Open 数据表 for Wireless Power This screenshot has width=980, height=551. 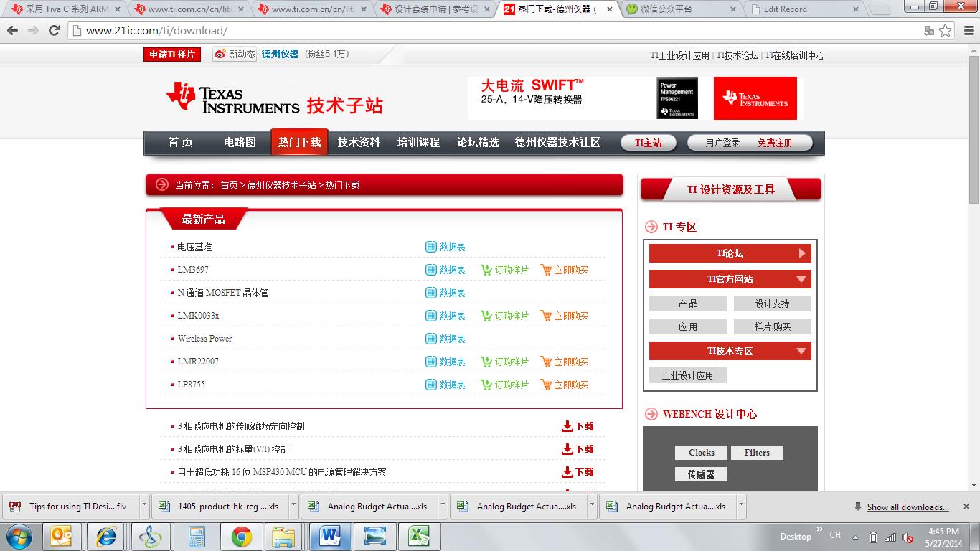[446, 339]
